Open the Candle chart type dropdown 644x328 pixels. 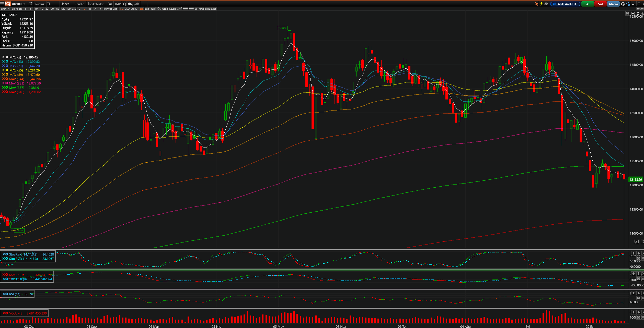click(79, 4)
